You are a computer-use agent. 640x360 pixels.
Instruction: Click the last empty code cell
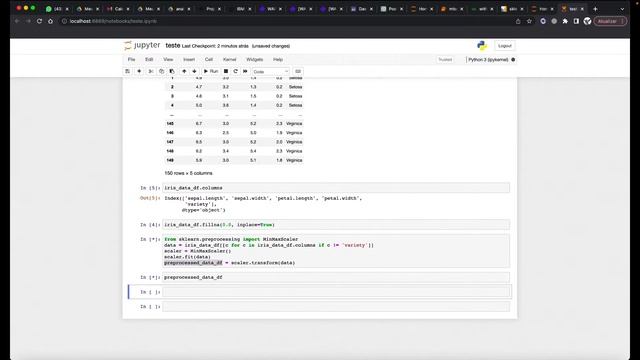(x=336, y=307)
